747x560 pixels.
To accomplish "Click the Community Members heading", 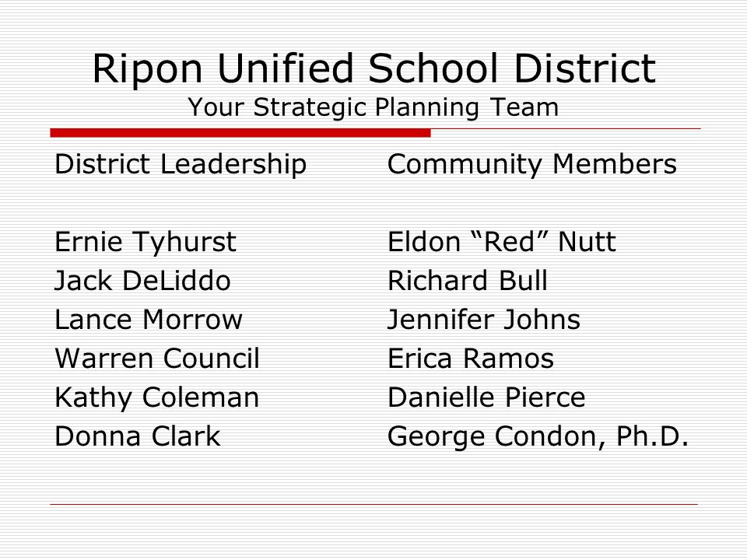I will (x=531, y=165).
